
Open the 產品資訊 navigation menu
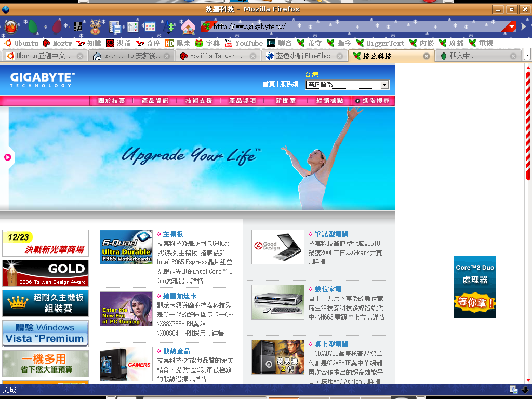(155, 101)
